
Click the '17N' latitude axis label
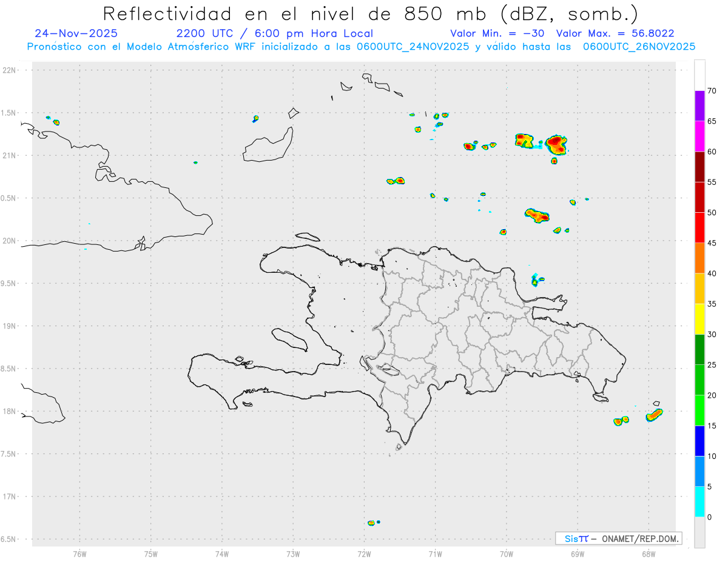(10, 497)
